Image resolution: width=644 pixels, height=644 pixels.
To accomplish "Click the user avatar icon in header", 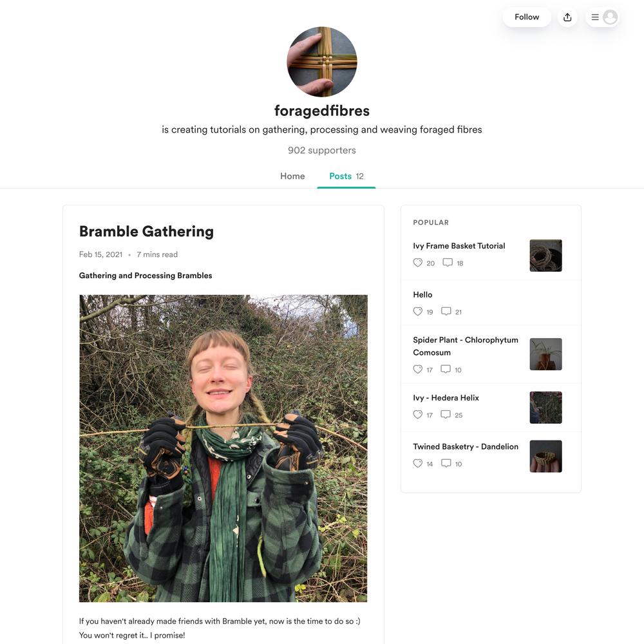I will 611,17.
